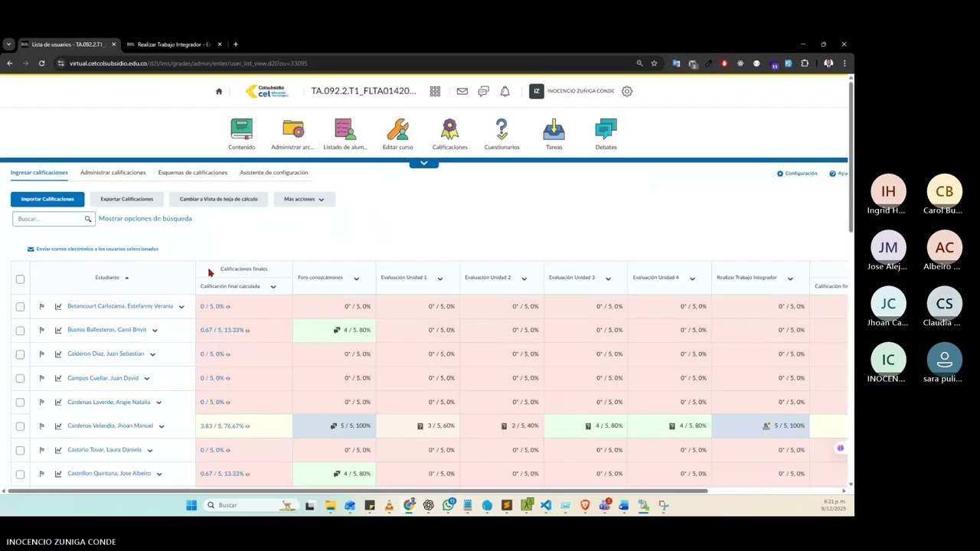The height and width of the screenshot is (551, 980).
Task: Check the box for Cardenas Velandia
Action: 20,425
